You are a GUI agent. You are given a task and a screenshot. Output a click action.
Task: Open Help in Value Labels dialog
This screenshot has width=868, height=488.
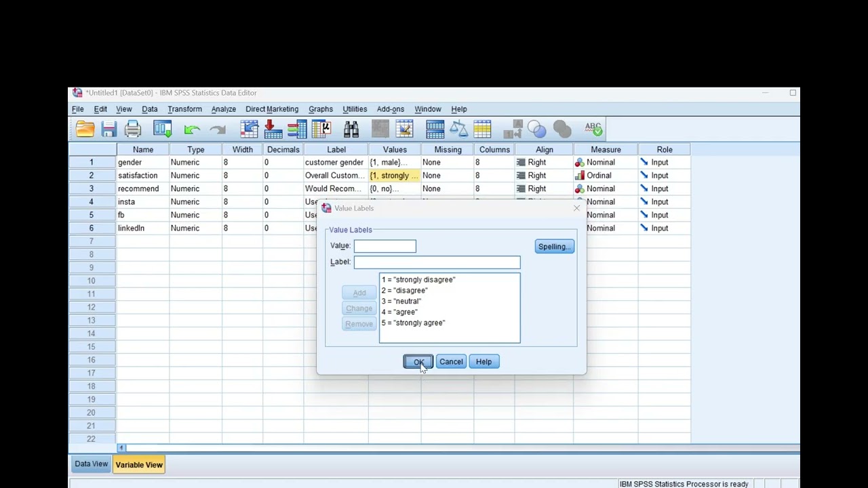point(484,362)
